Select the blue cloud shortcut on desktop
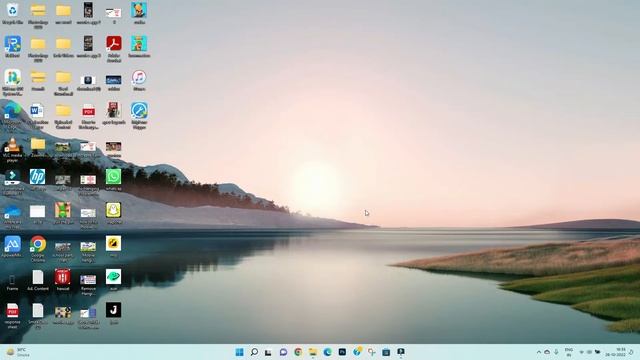The height and width of the screenshot is (360, 640). (12, 216)
